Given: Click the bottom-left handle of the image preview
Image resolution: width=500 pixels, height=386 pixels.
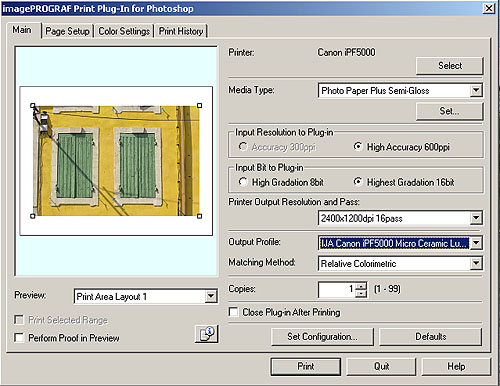Looking at the screenshot, I should (33, 216).
